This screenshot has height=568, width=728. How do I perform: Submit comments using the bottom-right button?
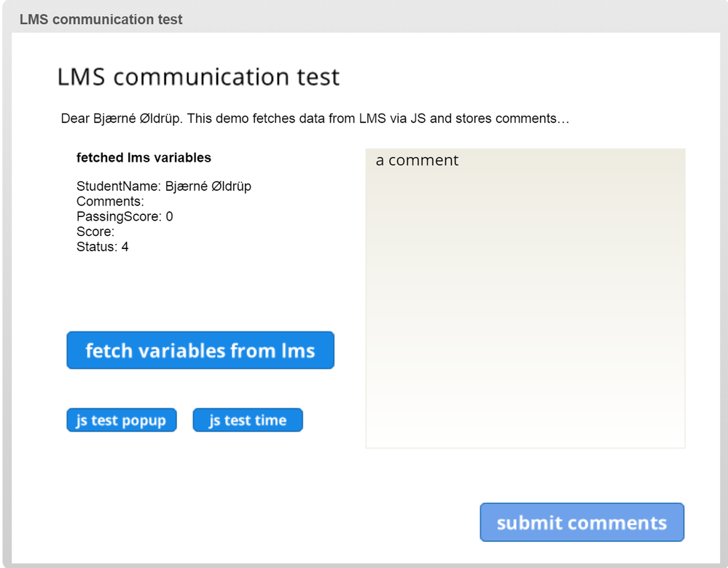[582, 522]
